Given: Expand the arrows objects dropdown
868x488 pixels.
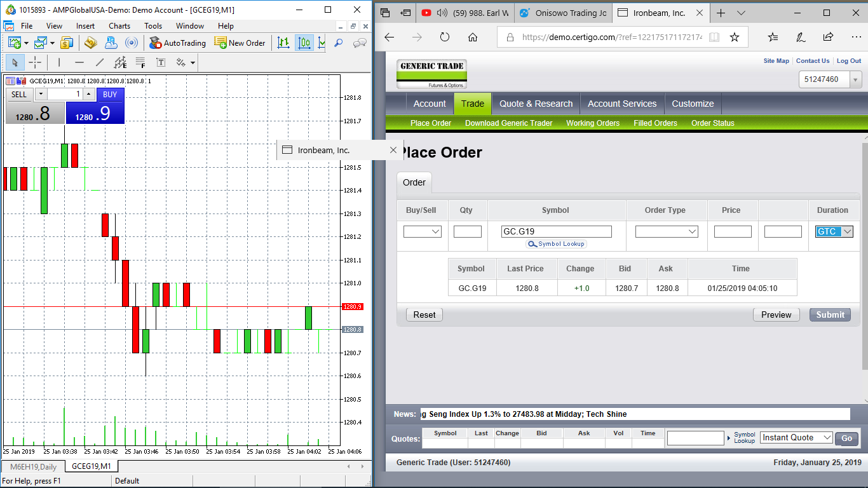Looking at the screenshot, I should [x=193, y=62].
